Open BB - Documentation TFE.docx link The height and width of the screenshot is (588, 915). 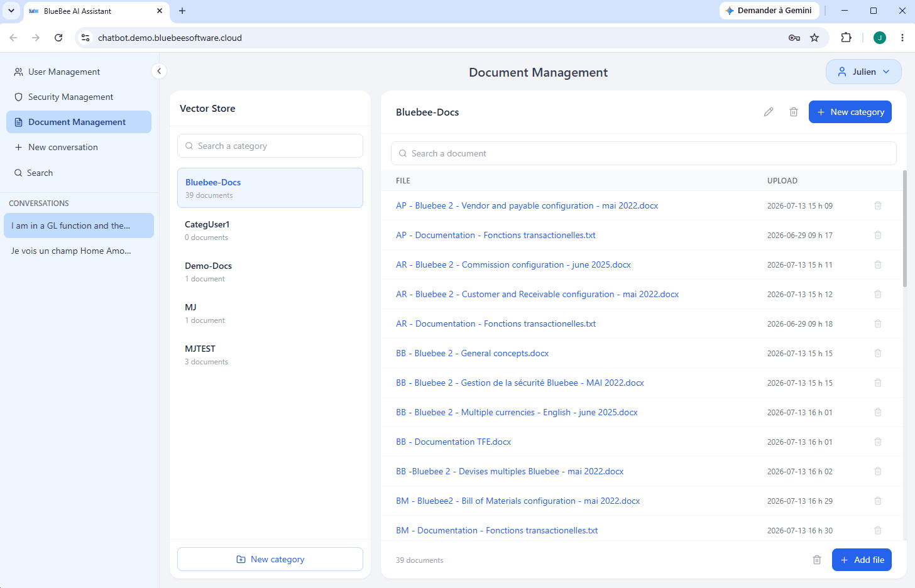(x=454, y=442)
